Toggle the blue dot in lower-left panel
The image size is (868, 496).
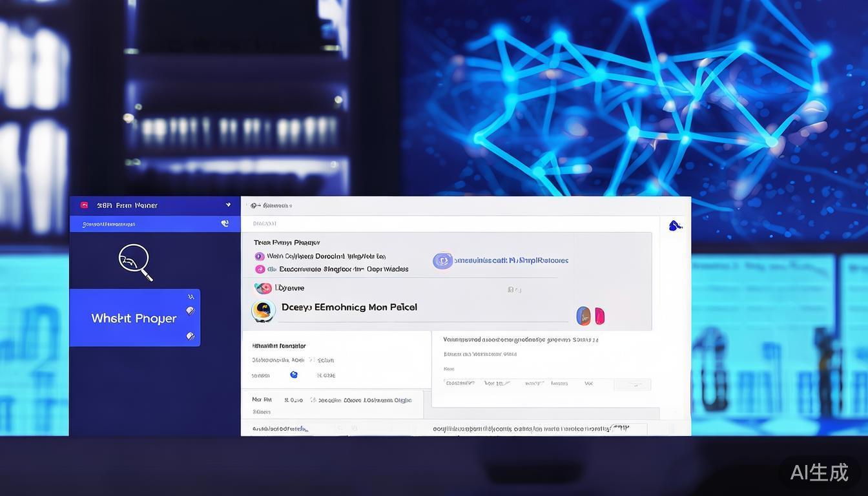tap(294, 375)
